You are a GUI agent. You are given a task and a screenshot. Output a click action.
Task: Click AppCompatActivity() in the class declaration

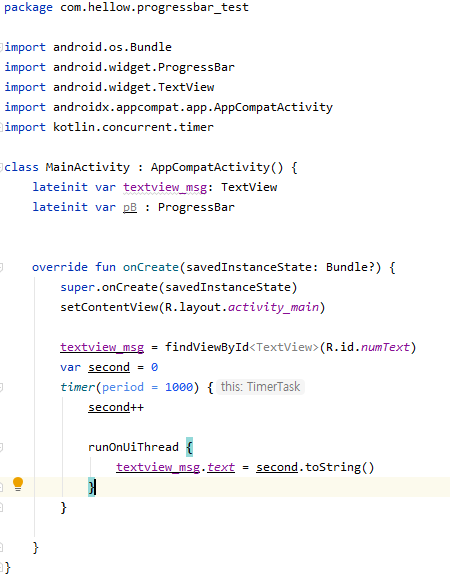pos(217,167)
